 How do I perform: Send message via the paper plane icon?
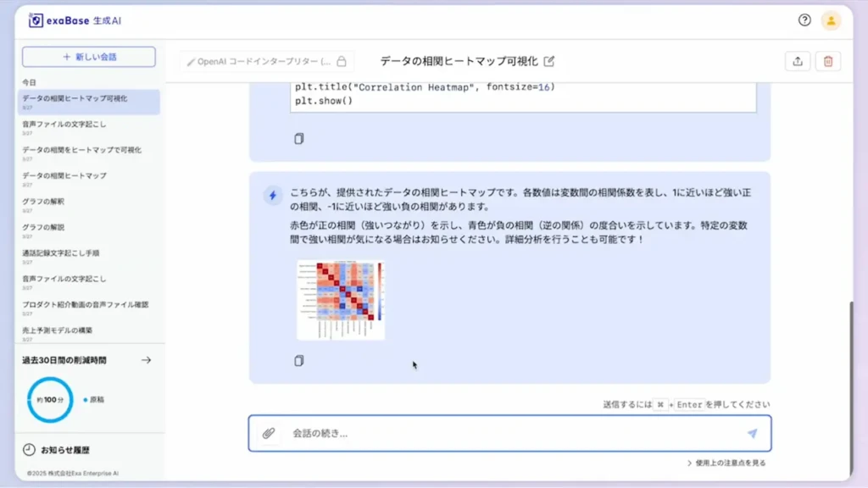tap(753, 433)
